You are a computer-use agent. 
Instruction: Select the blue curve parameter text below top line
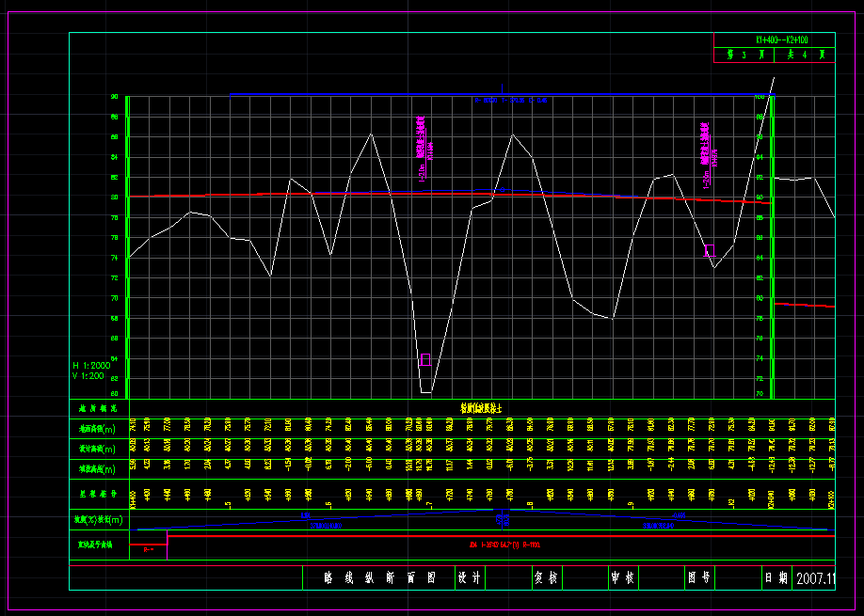[513, 100]
